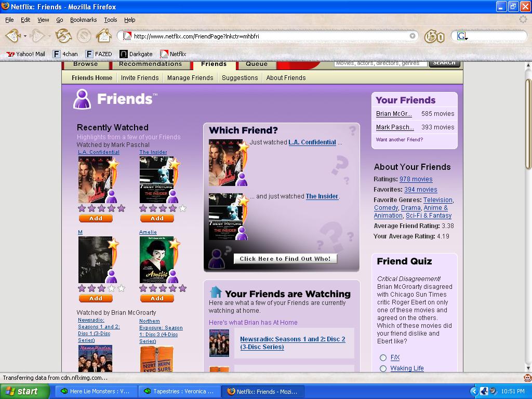The width and height of the screenshot is (532, 399).
Task: Go back with the Firefox Back arrow
Action: [13, 36]
